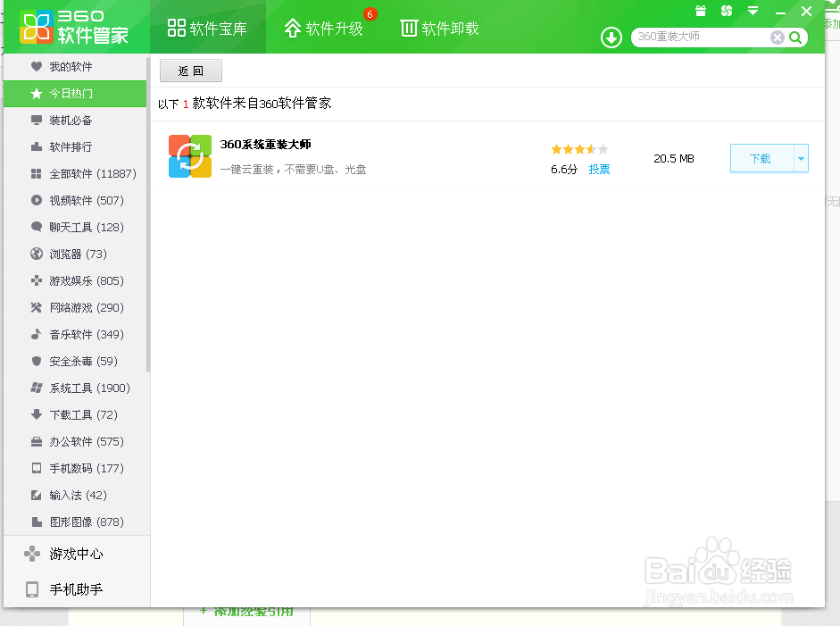
Task: Open 办公软件 (575) category
Action: (x=75, y=442)
